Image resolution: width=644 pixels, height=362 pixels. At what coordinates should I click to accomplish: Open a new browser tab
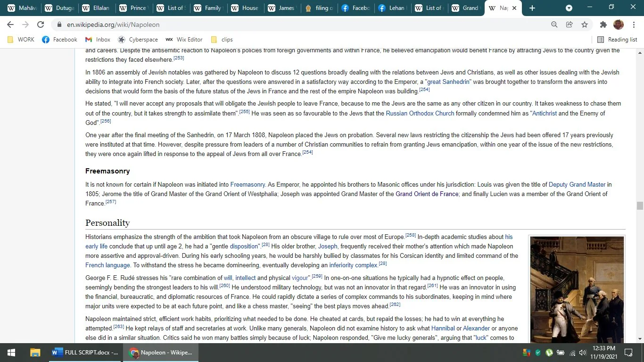pos(532,8)
